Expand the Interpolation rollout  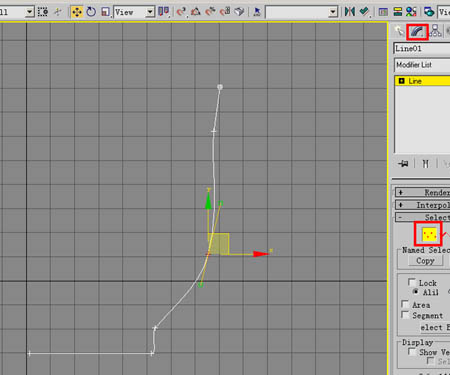tap(422, 205)
